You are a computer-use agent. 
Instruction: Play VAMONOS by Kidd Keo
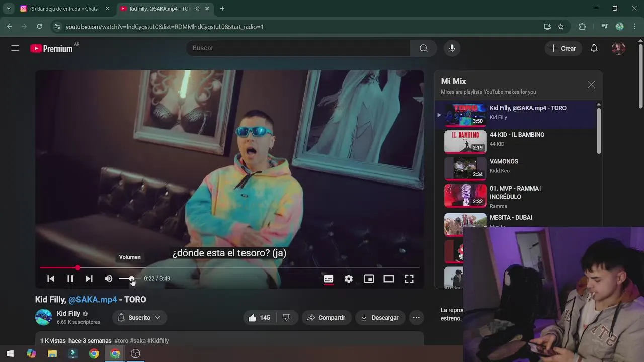pos(517,168)
